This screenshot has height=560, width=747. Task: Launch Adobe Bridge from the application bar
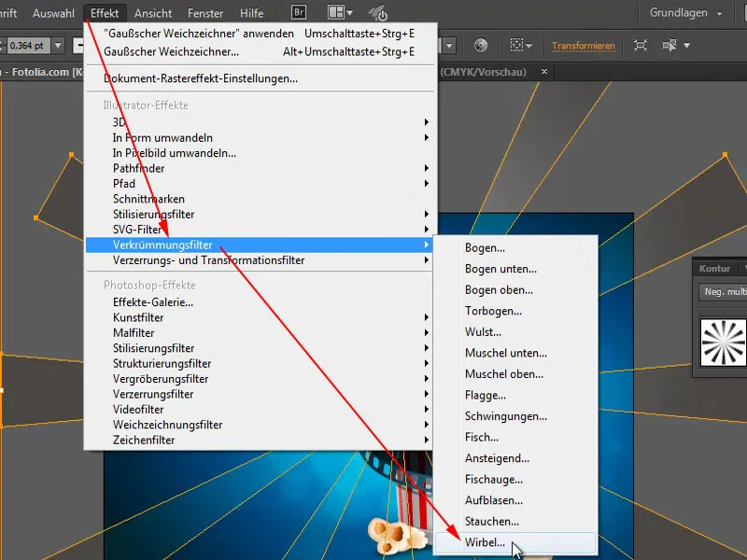click(297, 12)
